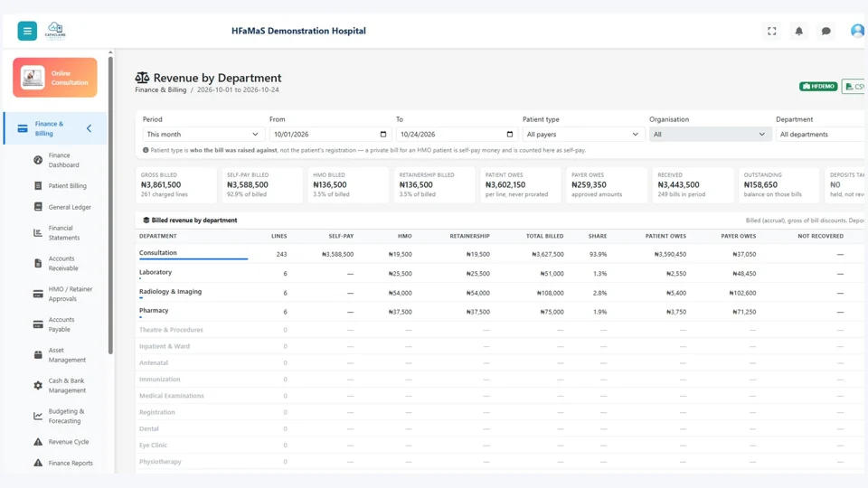Screen dimensions: 868x488
Task: Click the Financial Statements chart icon
Action: click(38, 232)
